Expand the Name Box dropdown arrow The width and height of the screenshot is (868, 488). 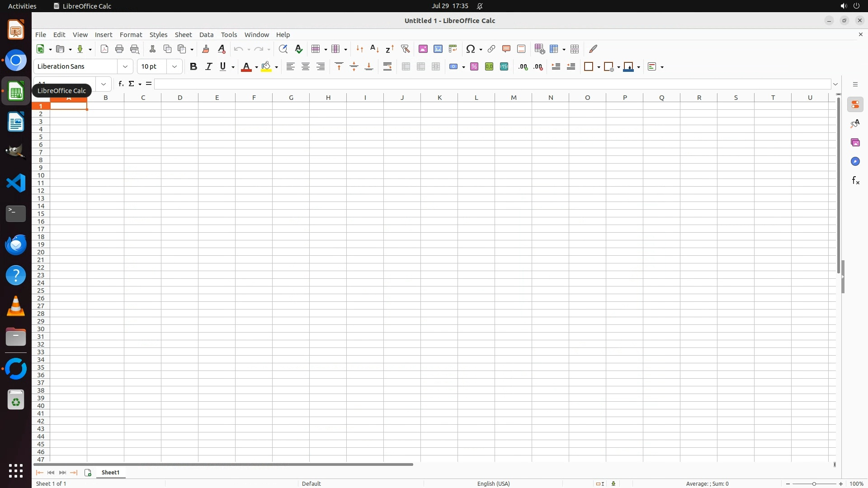104,84
